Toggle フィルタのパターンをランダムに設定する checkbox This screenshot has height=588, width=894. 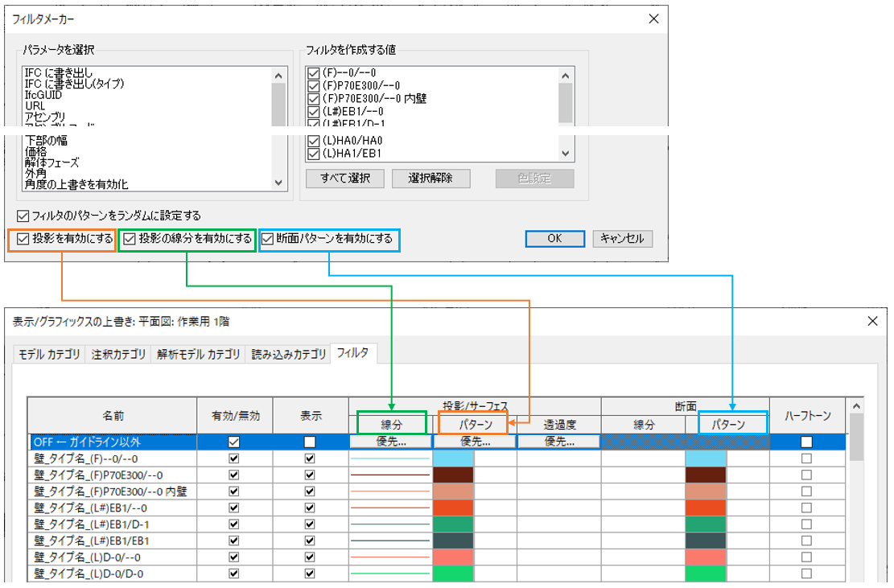click(x=23, y=216)
